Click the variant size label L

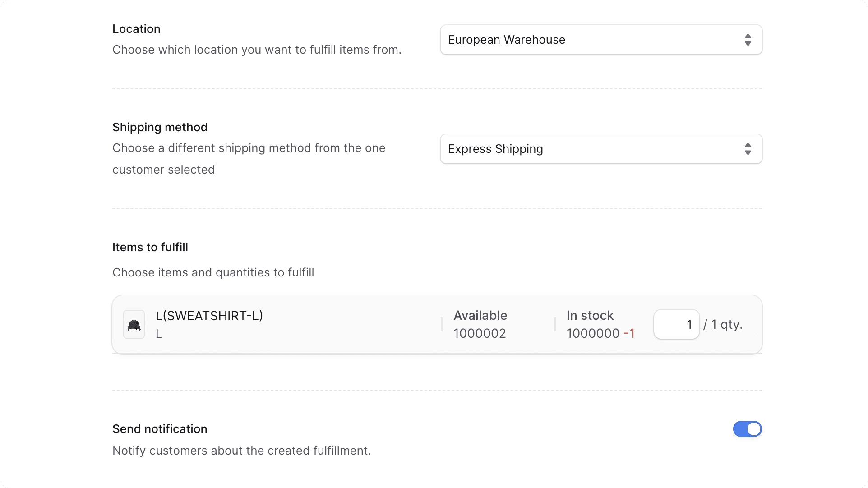tap(158, 334)
